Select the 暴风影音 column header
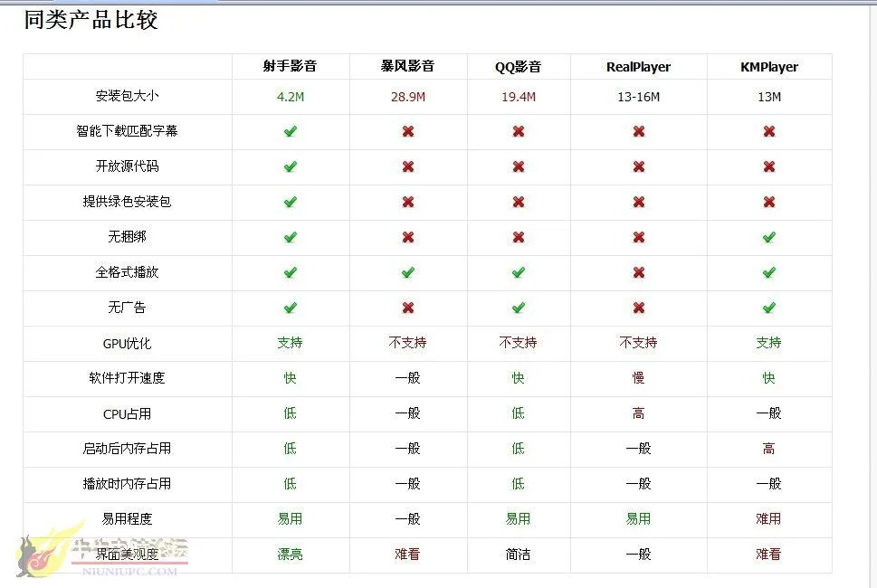Image resolution: width=877 pixels, height=588 pixels. [407, 66]
